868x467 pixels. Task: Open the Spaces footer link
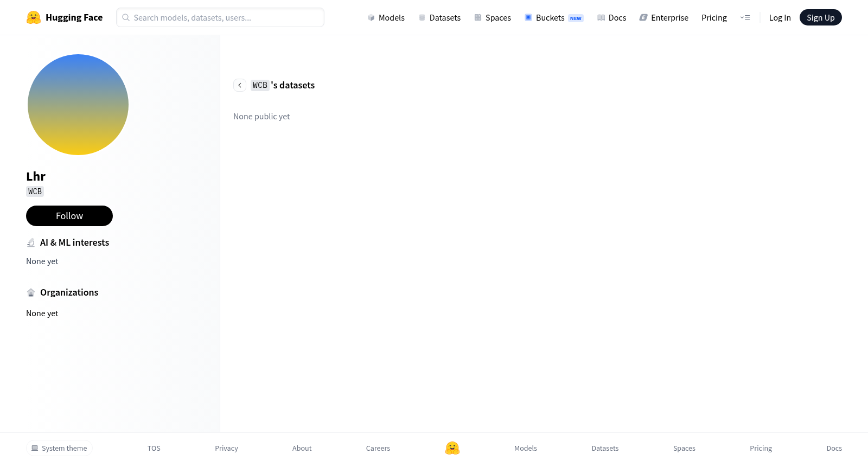tap(684, 448)
